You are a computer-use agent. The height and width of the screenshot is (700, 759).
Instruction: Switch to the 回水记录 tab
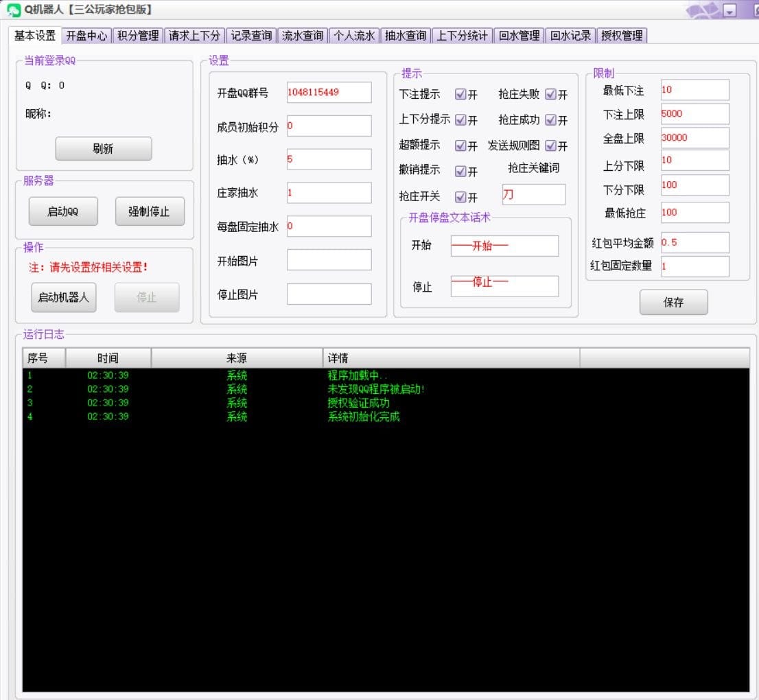click(x=570, y=36)
